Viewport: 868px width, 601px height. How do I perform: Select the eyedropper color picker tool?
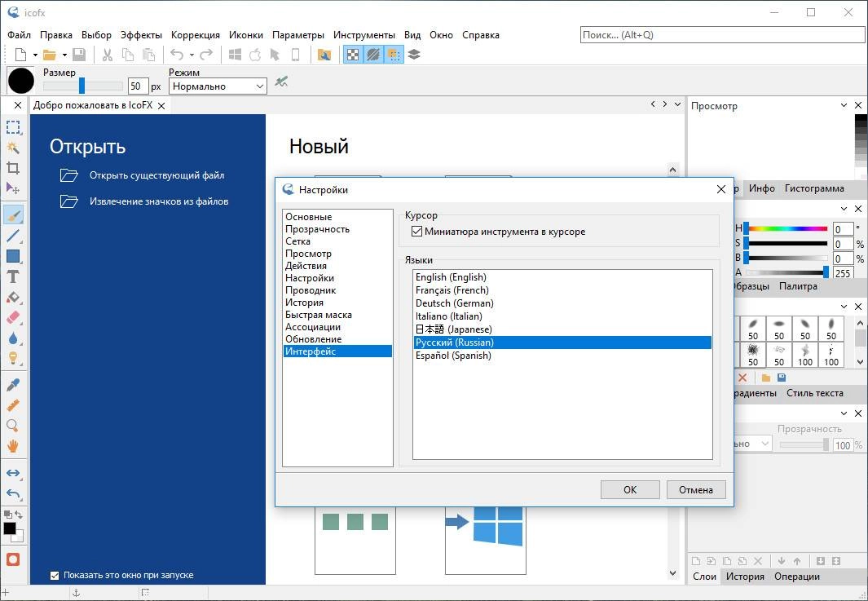tap(13, 385)
